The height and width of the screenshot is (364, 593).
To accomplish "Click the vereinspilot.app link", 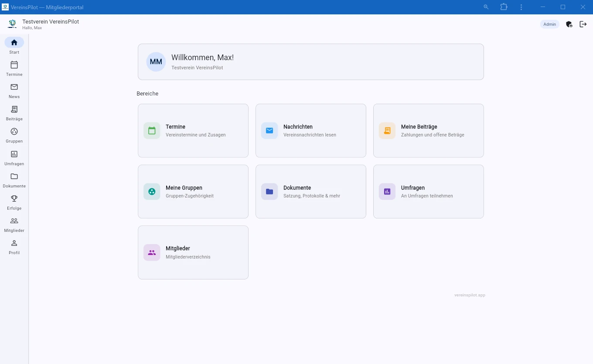I will click(470, 295).
